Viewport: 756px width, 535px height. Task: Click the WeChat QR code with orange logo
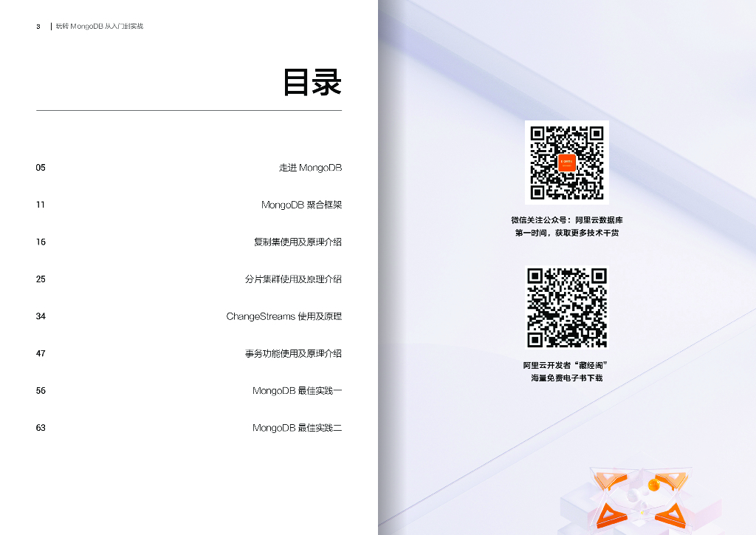[x=566, y=163]
